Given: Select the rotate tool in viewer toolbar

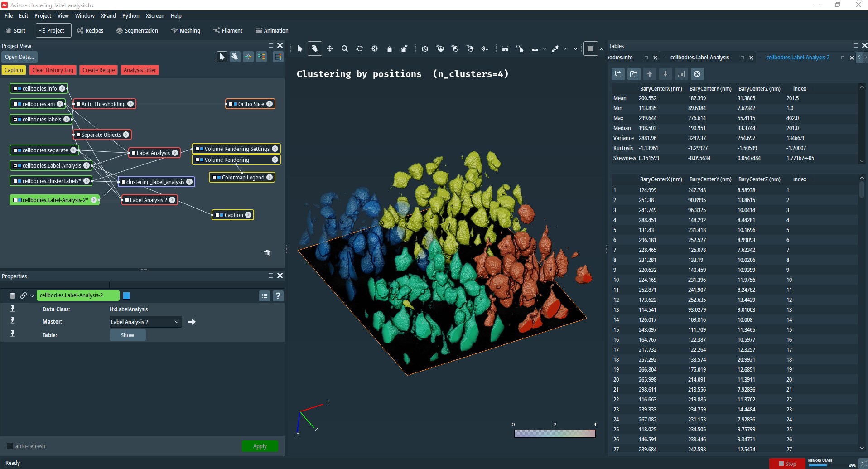Looking at the screenshot, I should (360, 48).
